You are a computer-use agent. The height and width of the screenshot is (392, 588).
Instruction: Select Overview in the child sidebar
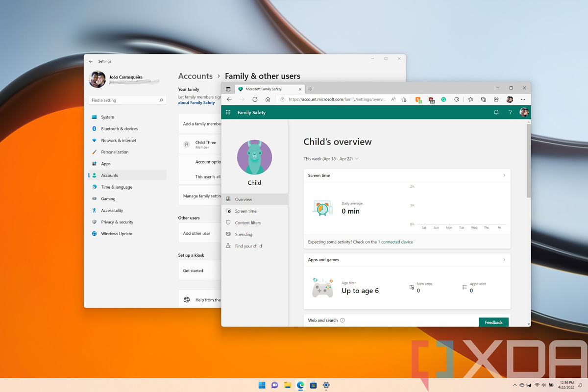coord(254,199)
